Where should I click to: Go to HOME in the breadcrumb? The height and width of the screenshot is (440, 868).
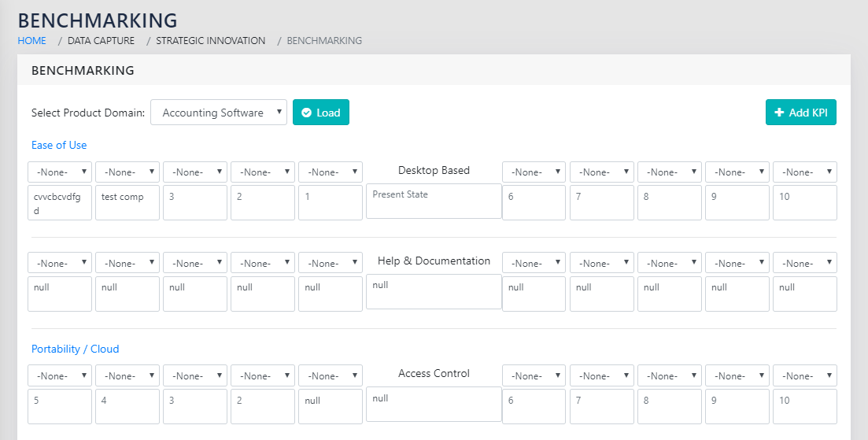[x=32, y=41]
